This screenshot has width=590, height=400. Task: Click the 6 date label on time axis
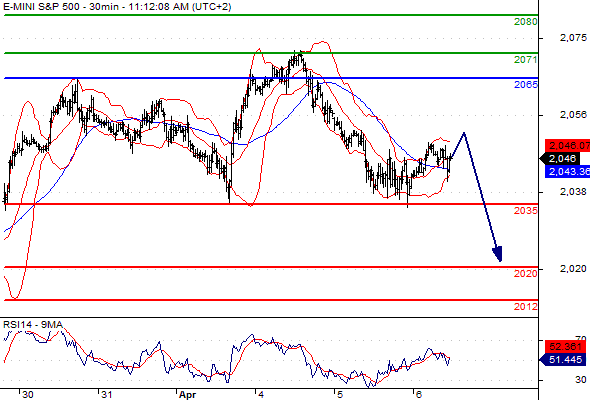pyautogui.click(x=419, y=395)
